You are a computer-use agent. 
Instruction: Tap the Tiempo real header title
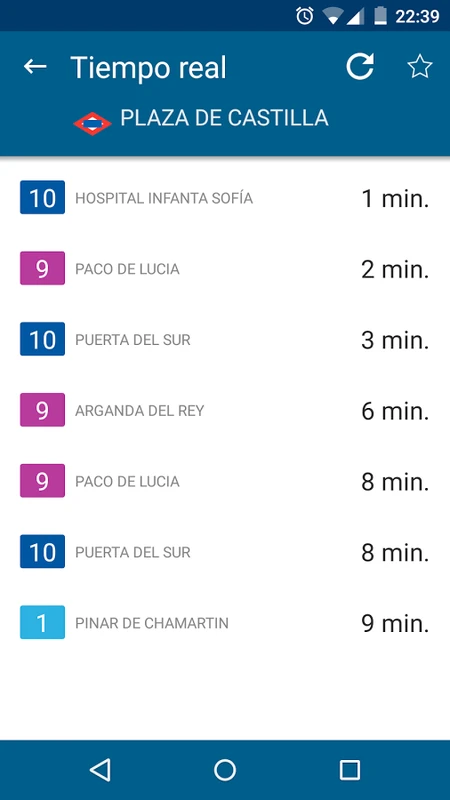[148, 67]
